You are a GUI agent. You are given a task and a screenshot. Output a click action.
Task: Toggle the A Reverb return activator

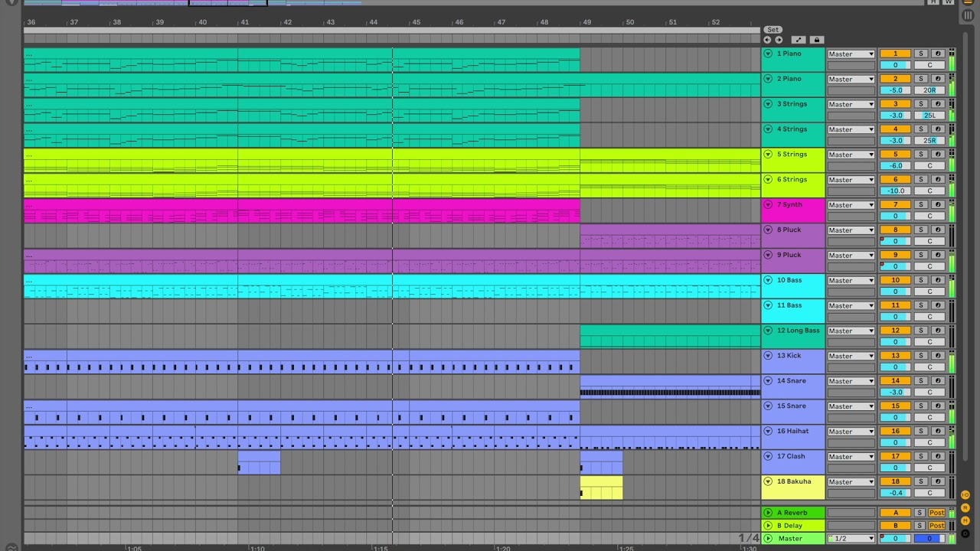(895, 513)
